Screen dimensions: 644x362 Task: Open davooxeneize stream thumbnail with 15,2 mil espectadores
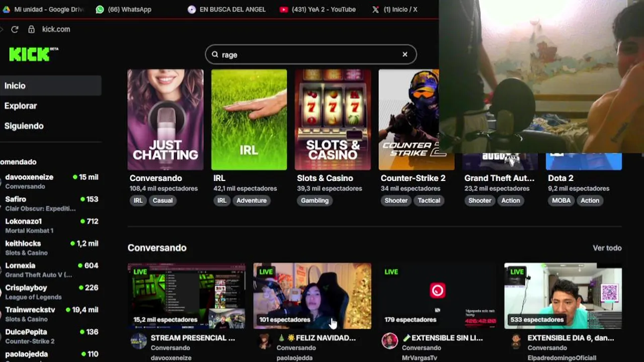[x=187, y=296]
